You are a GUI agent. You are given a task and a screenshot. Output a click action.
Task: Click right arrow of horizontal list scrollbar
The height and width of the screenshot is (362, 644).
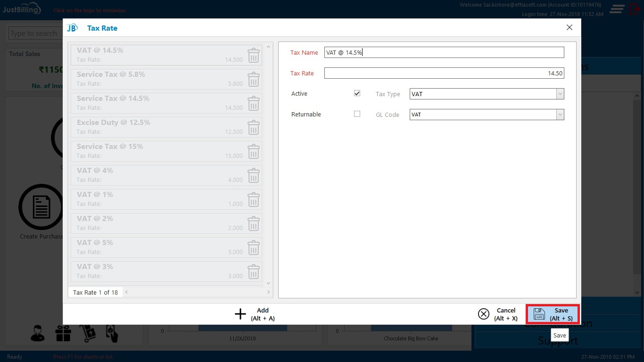click(x=269, y=292)
